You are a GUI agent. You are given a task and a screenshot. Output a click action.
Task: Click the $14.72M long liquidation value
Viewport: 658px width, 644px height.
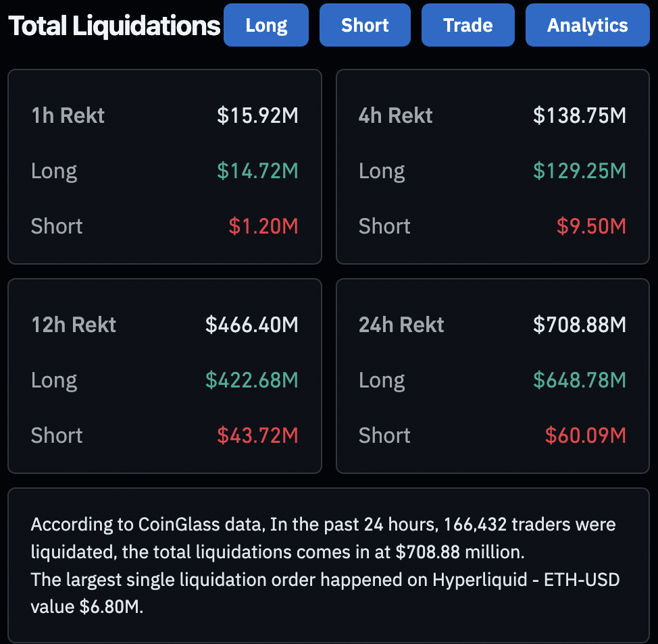(257, 171)
